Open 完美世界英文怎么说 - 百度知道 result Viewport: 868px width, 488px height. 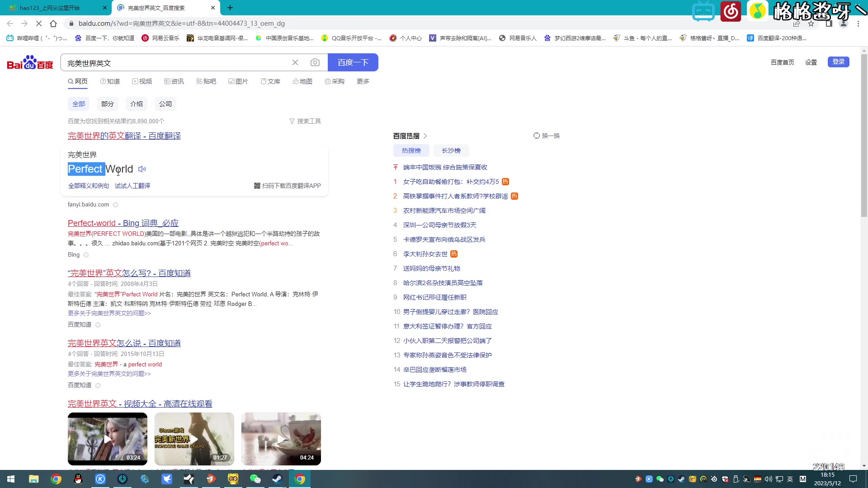pyautogui.click(x=124, y=343)
